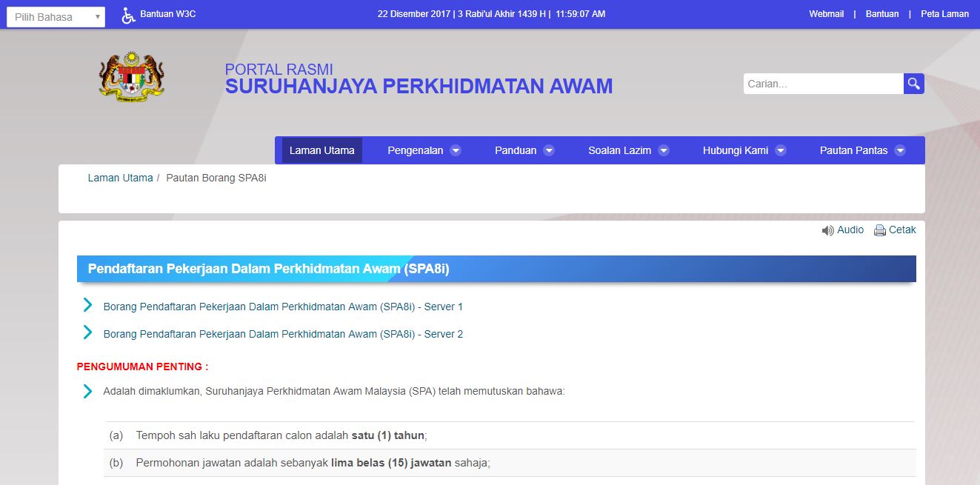Click the Audio text link

coord(850,230)
